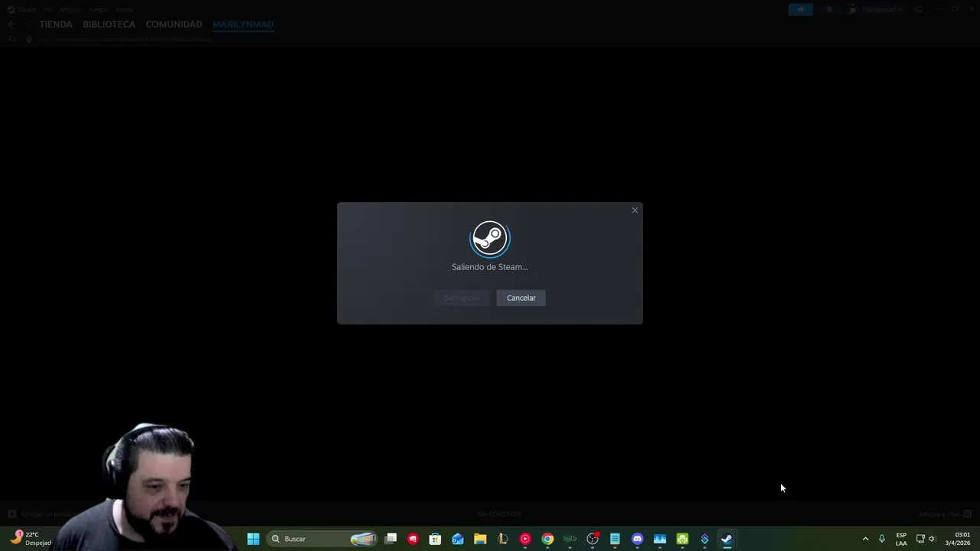Open the Outlook mail taskbar icon

(x=458, y=539)
